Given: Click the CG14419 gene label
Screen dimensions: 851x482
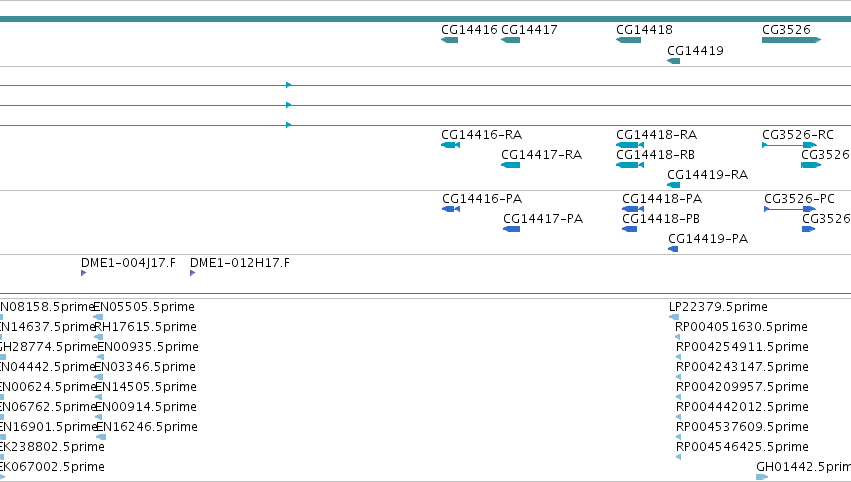Looking at the screenshot, I should click(x=695, y=51).
